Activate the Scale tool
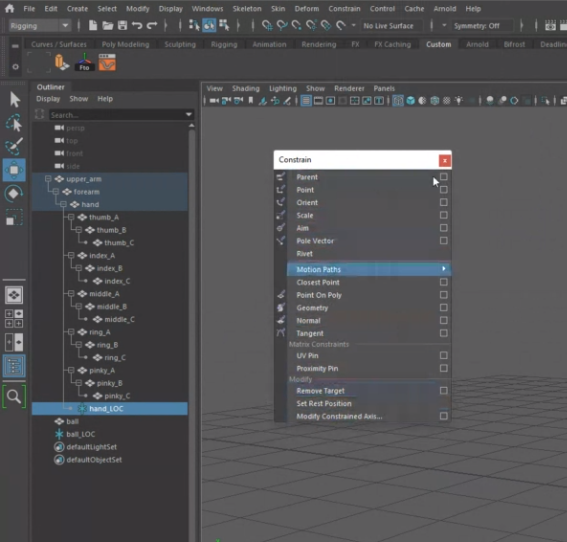This screenshot has width=567, height=542. click(x=14, y=218)
